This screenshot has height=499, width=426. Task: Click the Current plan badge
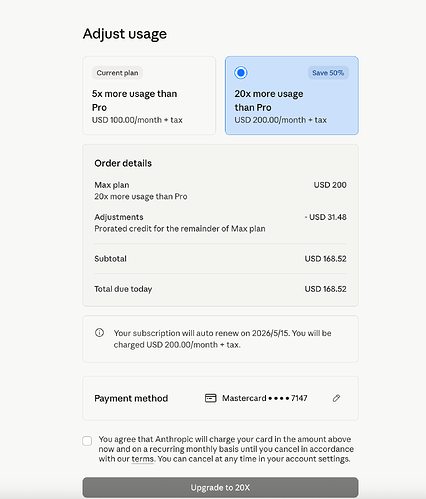(117, 73)
